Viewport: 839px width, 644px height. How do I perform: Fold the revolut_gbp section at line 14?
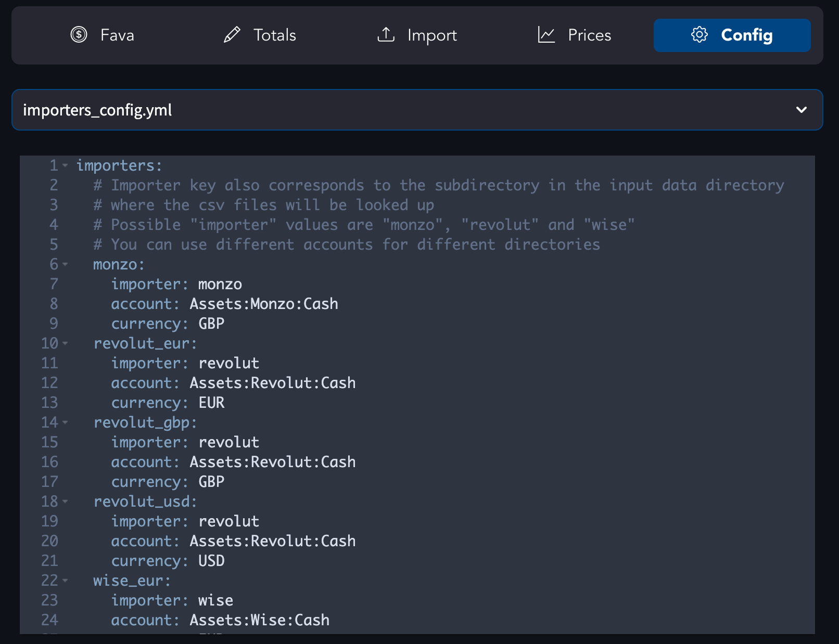(x=65, y=422)
